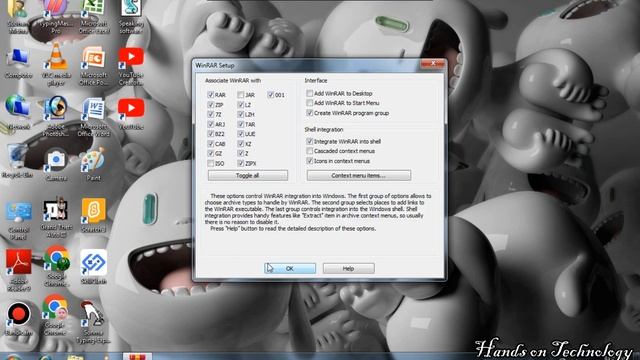The height and width of the screenshot is (360, 640).
Task: Toggle the BZ2 file type checkbox
Action: [x=211, y=134]
